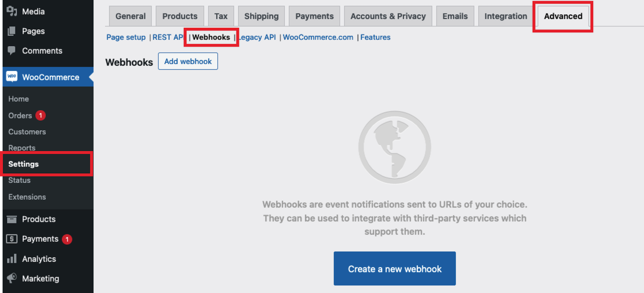Click the Media library icon

[12, 11]
